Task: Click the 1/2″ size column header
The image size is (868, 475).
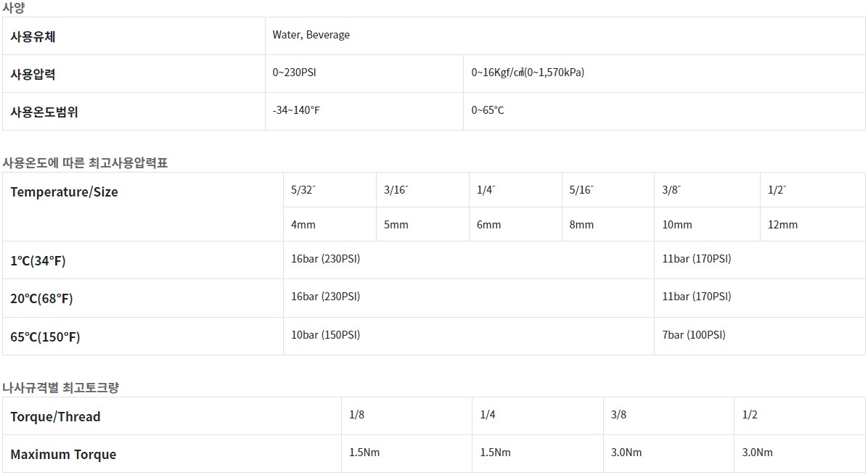Action: click(x=777, y=190)
